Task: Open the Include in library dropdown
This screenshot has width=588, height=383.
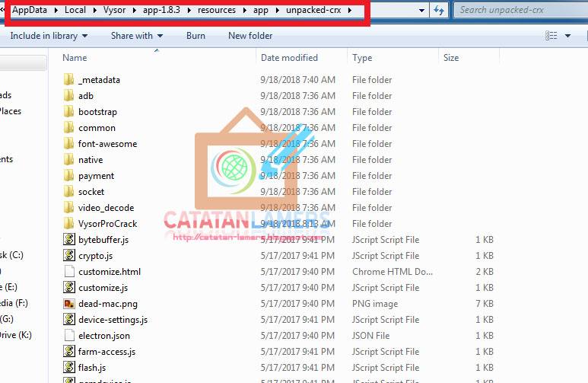Action: 49,36
